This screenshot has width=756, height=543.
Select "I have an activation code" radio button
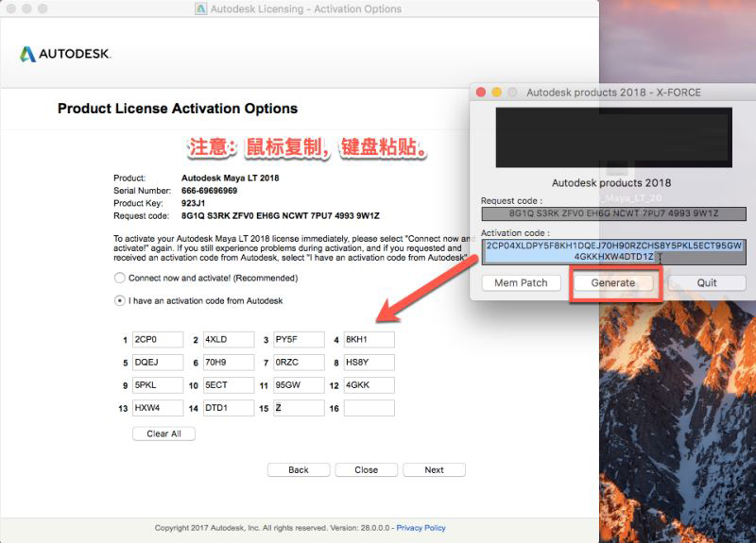120,300
